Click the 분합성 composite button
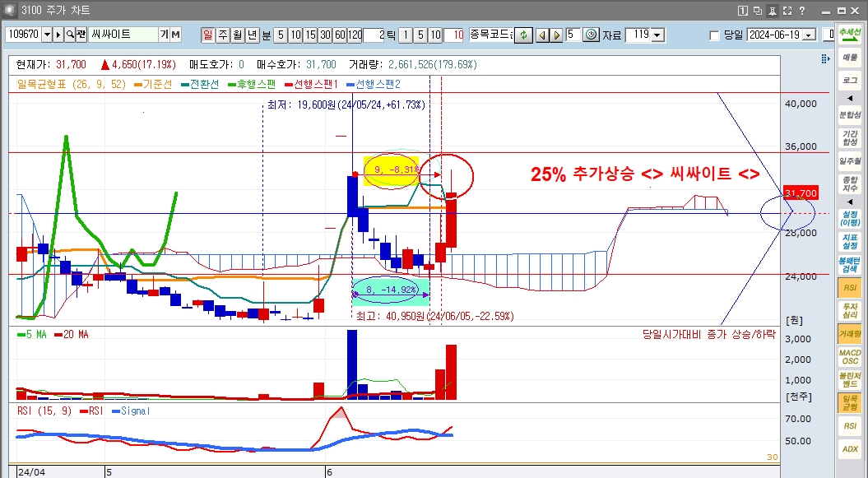868x478 pixels. [850, 114]
